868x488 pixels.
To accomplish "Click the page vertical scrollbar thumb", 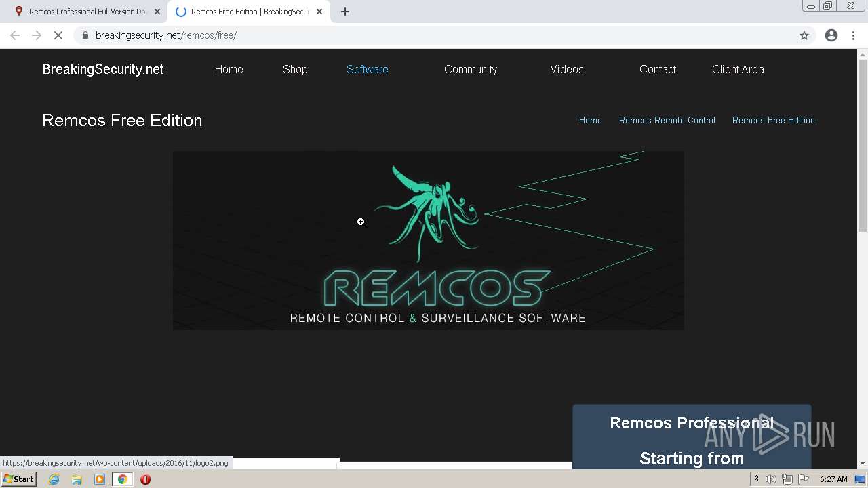I will pos(863,146).
